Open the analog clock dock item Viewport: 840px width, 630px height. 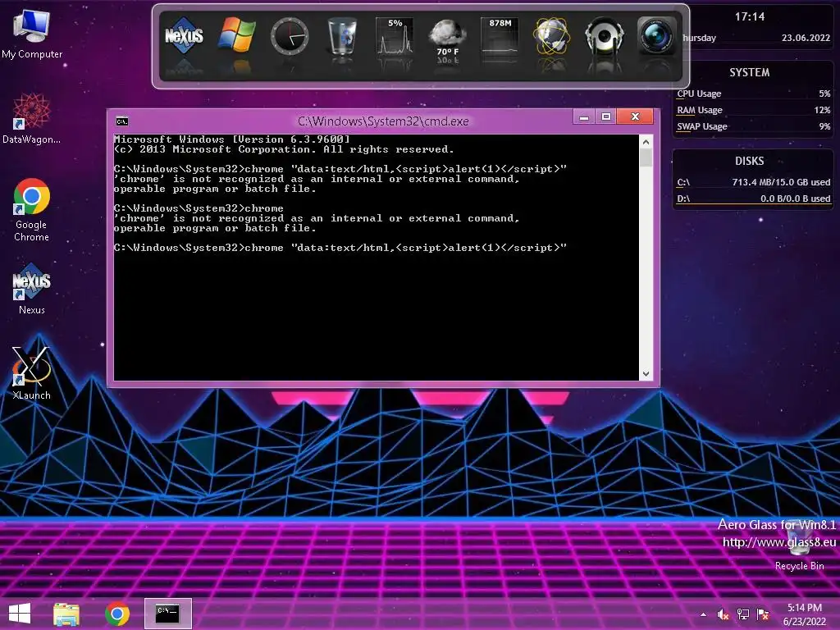coord(290,36)
